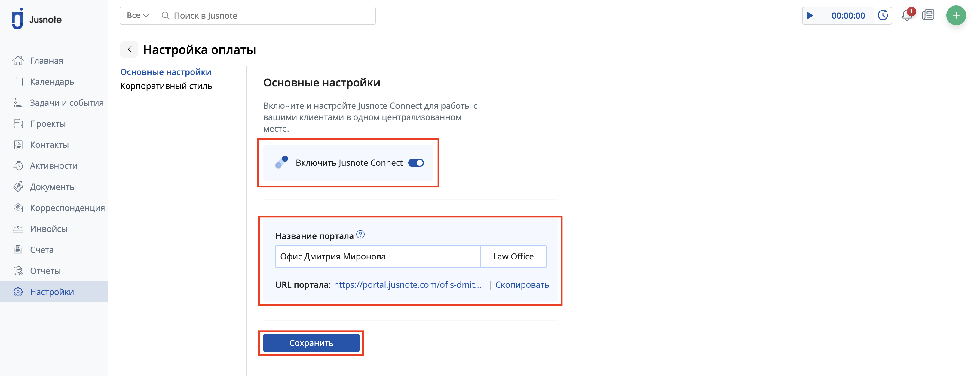The height and width of the screenshot is (376, 980).
Task: Click the Корреспонденция label in sidebar
Action: point(67,208)
